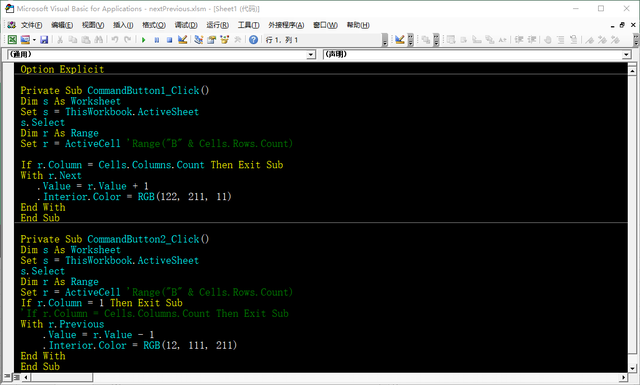Click the Cut scissors icon

point(60,40)
